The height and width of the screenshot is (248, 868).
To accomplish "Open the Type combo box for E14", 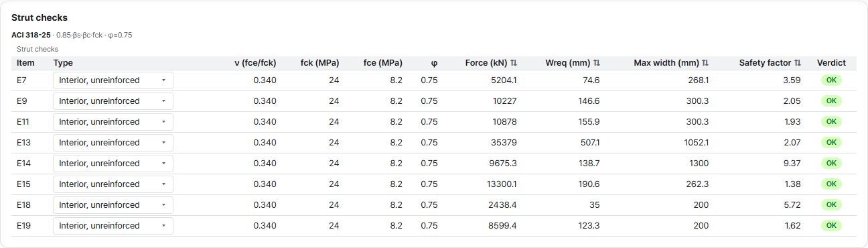I will tap(113, 164).
